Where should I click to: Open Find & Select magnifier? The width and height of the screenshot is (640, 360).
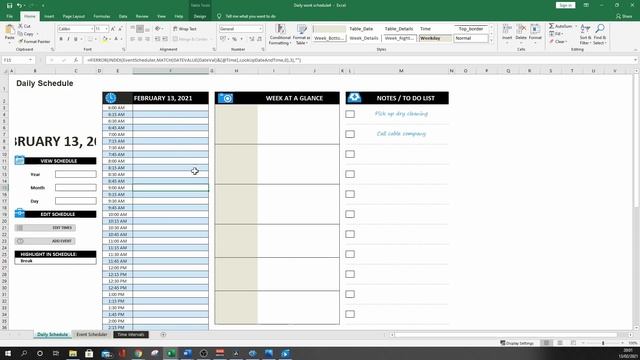click(x=600, y=34)
